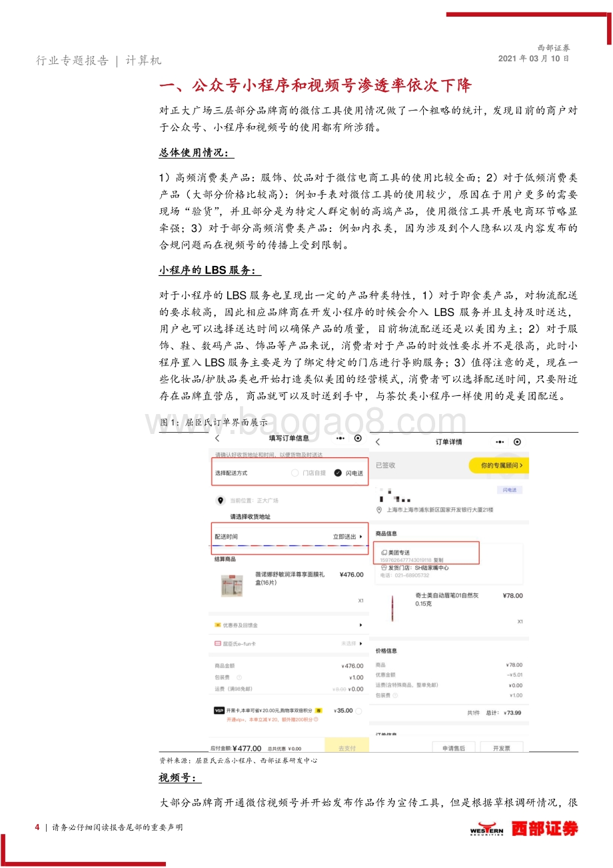Click the 总体使用情况 subheading
The image size is (613, 868).
tap(197, 153)
